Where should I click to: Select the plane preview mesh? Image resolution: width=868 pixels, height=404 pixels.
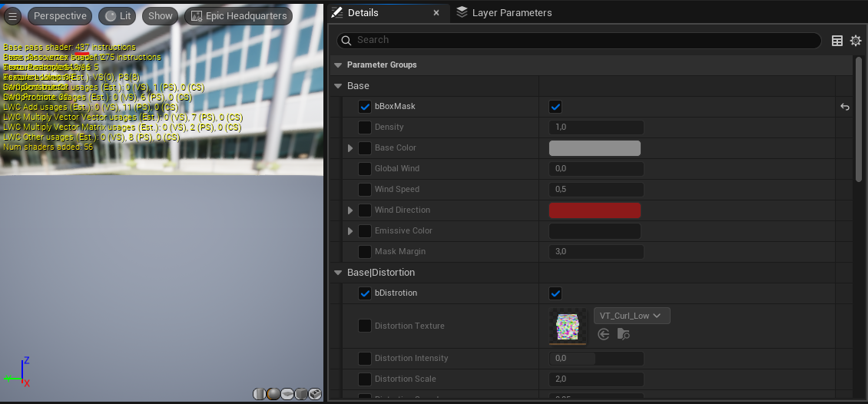[287, 393]
